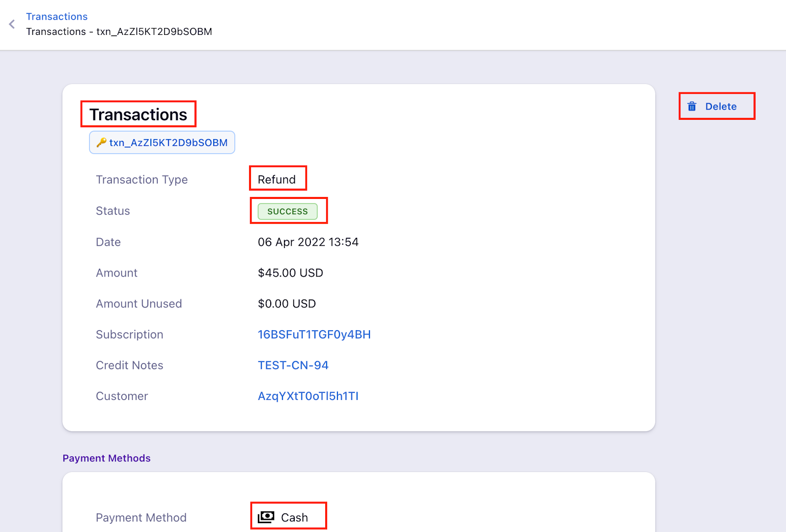Viewport: 786px width, 532px height.
Task: Click the green SUCCESS status badge
Action: pos(287,211)
